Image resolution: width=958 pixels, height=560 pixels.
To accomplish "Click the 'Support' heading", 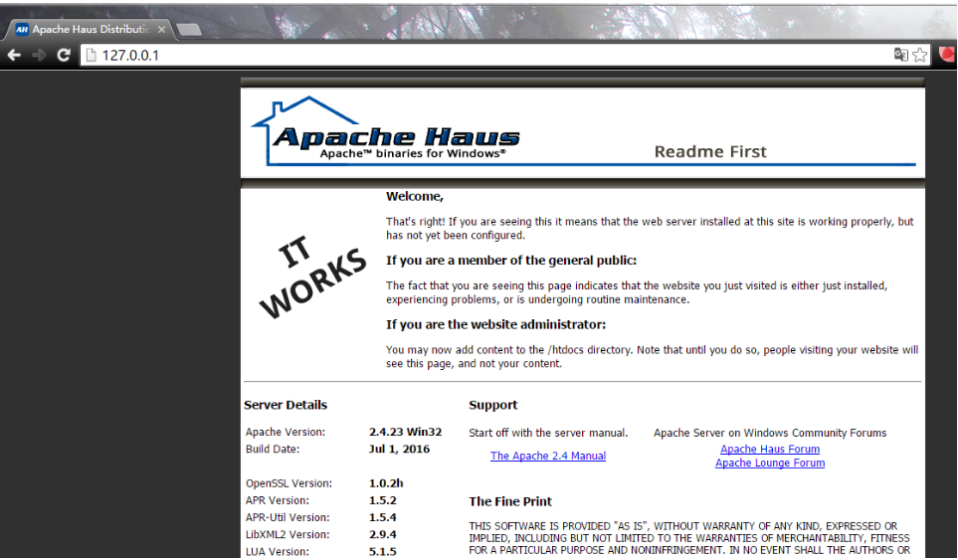I will [x=493, y=406].
